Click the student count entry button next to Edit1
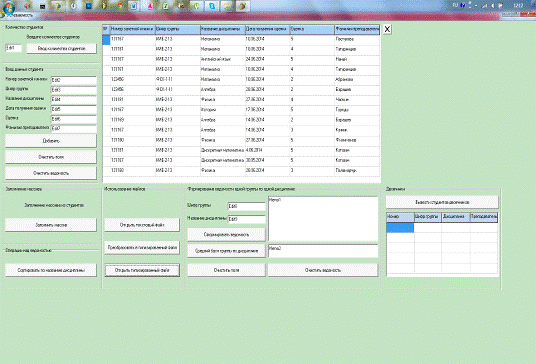The height and width of the screenshot is (364, 536). point(62,49)
